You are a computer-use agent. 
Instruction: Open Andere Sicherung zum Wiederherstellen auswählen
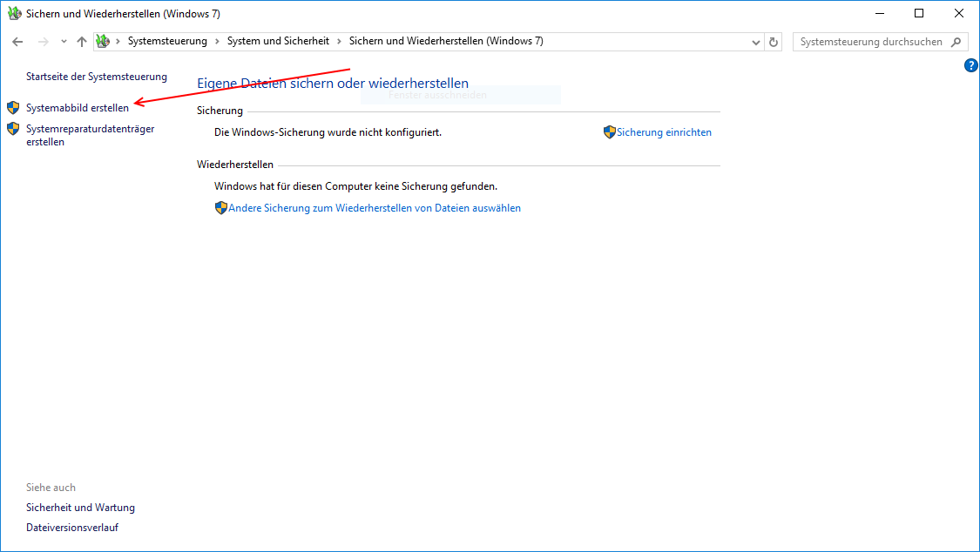(x=375, y=208)
